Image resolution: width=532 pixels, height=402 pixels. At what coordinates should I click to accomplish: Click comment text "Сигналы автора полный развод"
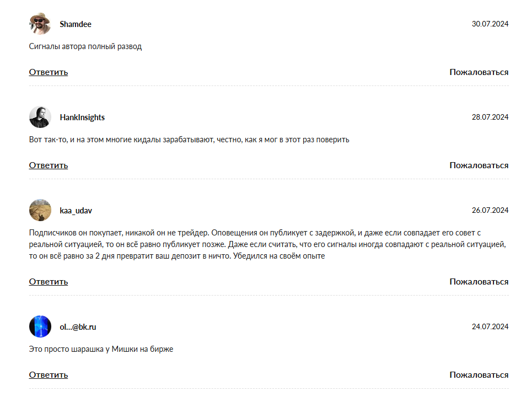85,46
